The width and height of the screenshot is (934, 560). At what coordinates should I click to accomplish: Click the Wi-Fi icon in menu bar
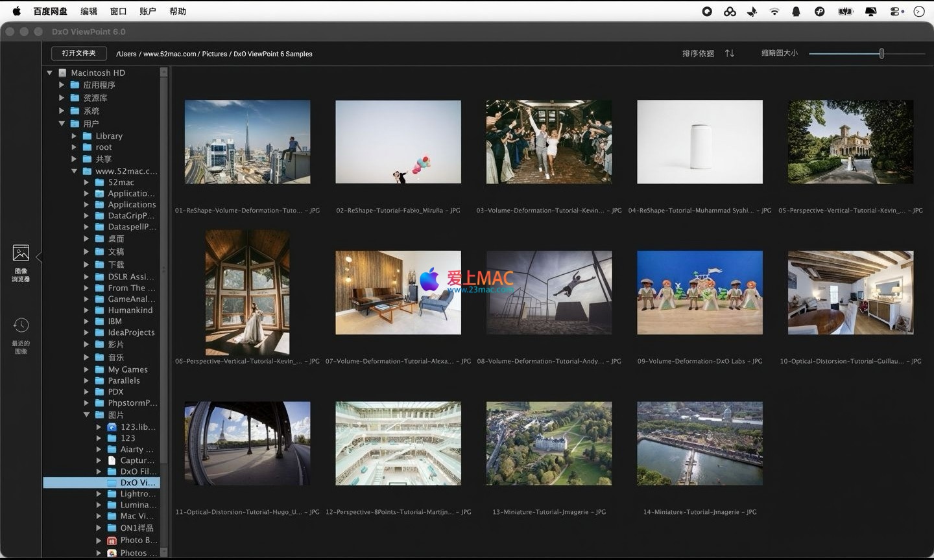774,11
